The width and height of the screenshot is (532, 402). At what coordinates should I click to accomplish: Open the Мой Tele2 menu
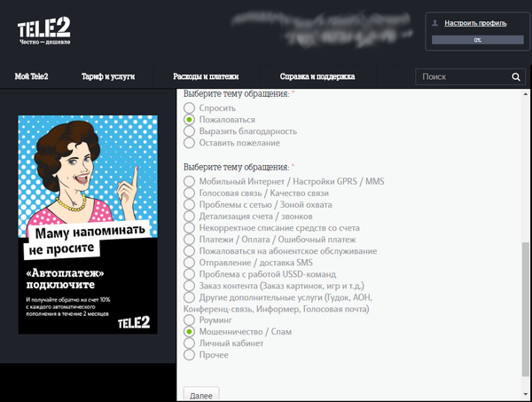click(x=31, y=77)
